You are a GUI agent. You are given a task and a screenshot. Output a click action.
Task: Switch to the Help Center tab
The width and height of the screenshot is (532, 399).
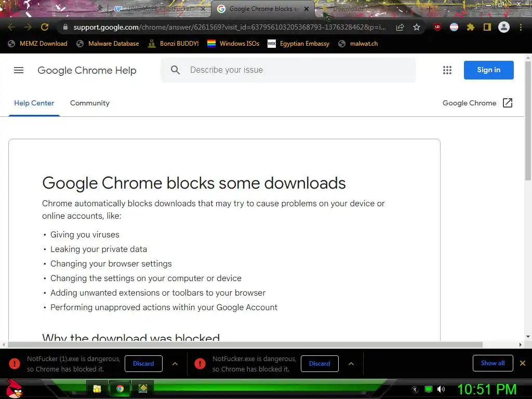point(34,103)
